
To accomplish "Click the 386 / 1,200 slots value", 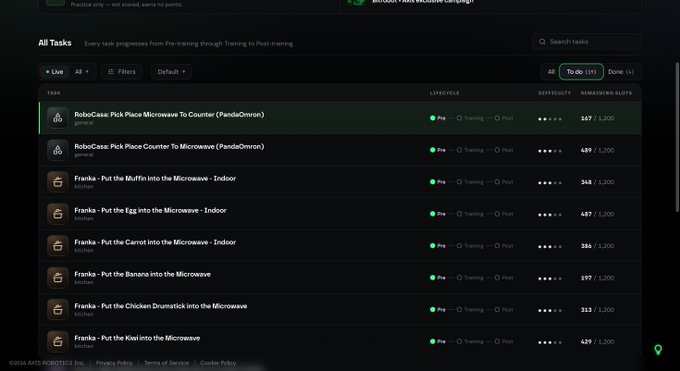I will click(x=597, y=246).
